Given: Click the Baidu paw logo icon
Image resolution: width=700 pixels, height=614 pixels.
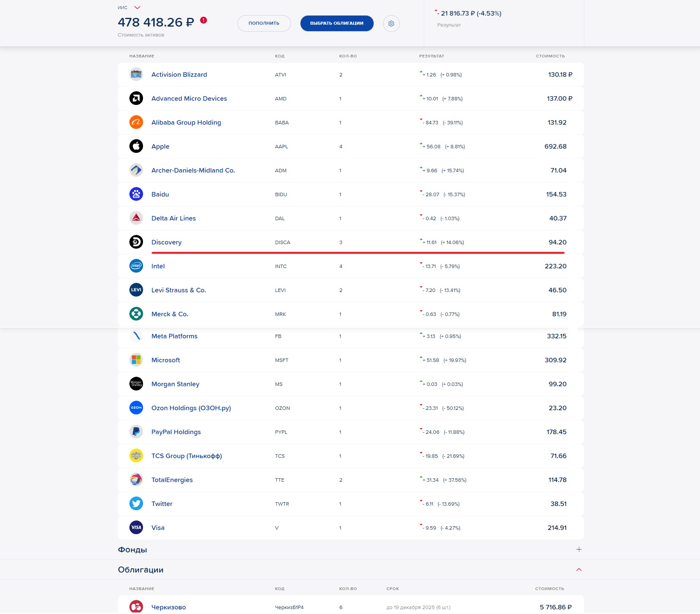Looking at the screenshot, I should click(x=136, y=194).
